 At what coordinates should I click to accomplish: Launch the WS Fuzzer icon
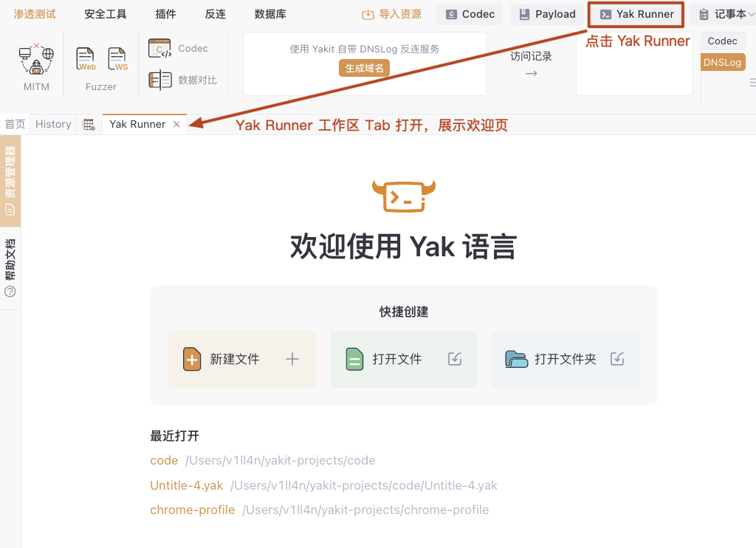[117, 59]
